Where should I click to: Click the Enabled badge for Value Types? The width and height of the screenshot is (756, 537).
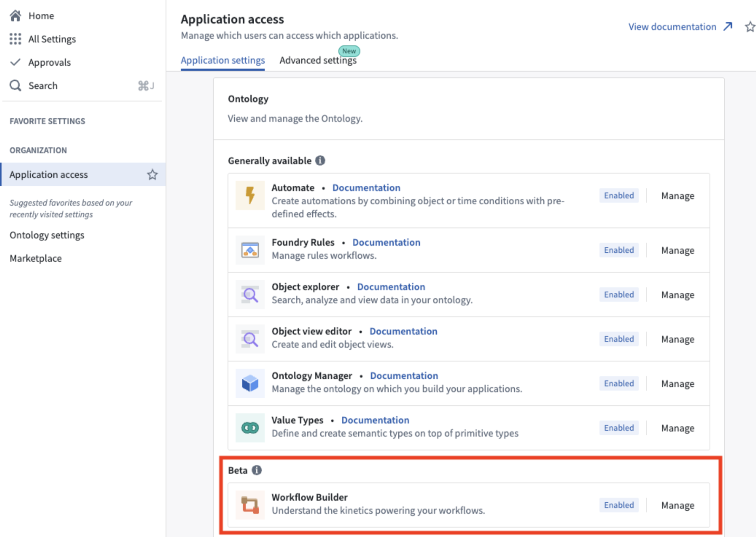click(619, 428)
